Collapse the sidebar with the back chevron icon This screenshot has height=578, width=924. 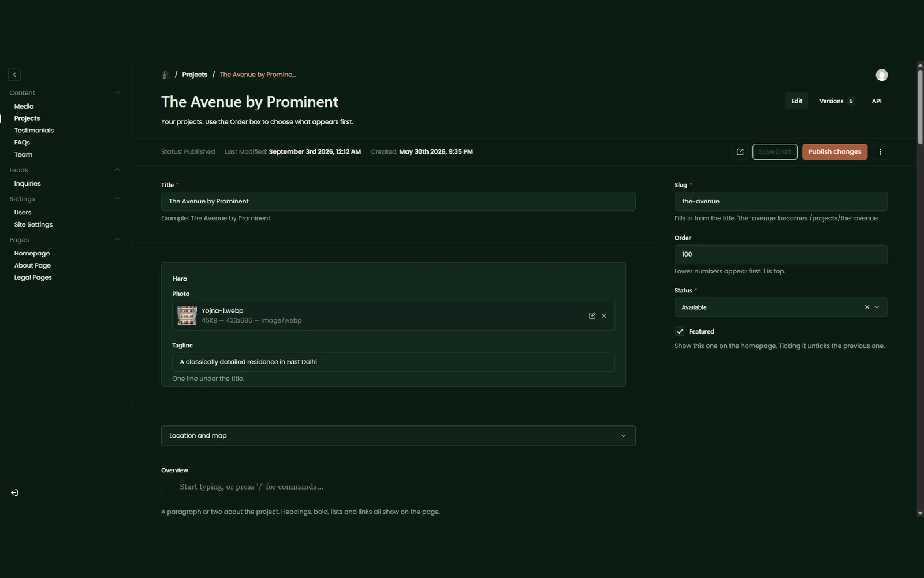14,75
